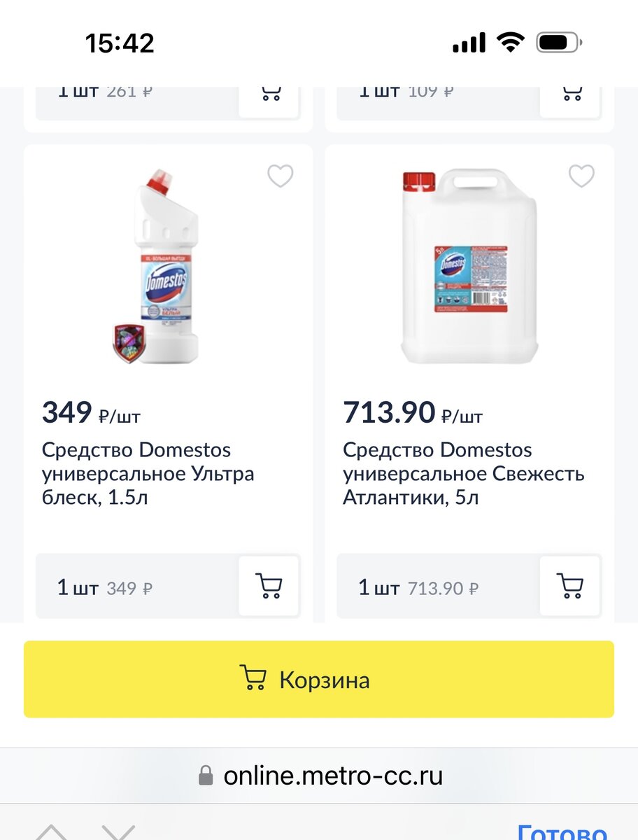
Task: Tap the 349 ₽/шт price label
Action: coord(91,413)
